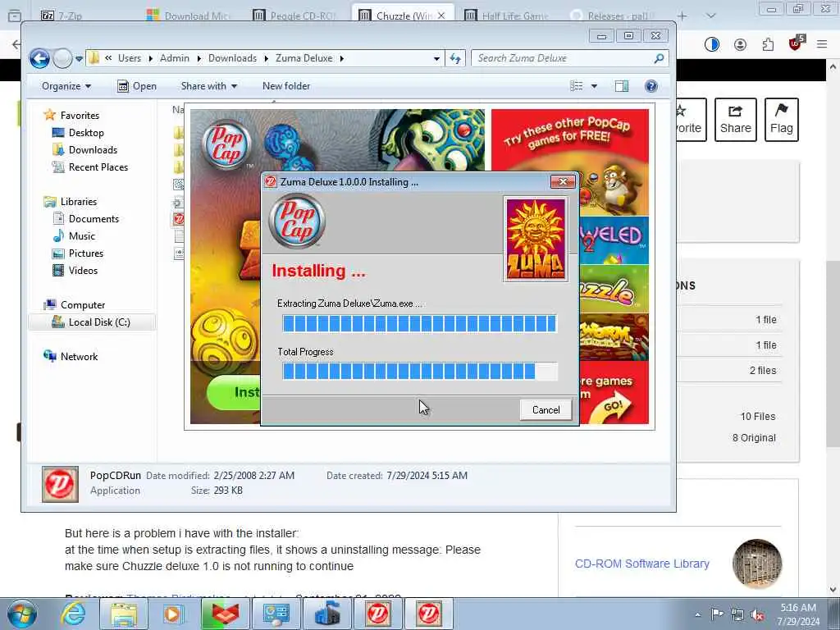The image size is (840, 630).
Task: Open CD-ROM Software Library link
Action: [x=641, y=564]
